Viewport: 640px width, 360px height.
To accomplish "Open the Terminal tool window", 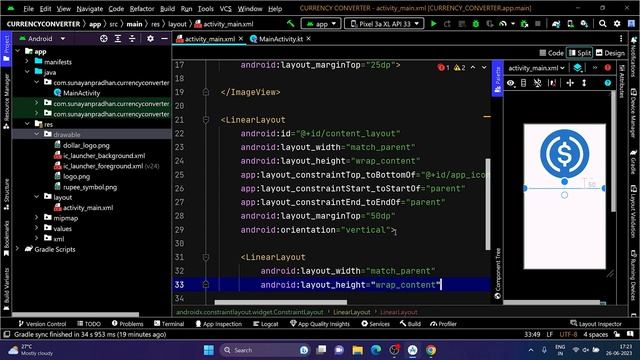I will tap(169, 324).
